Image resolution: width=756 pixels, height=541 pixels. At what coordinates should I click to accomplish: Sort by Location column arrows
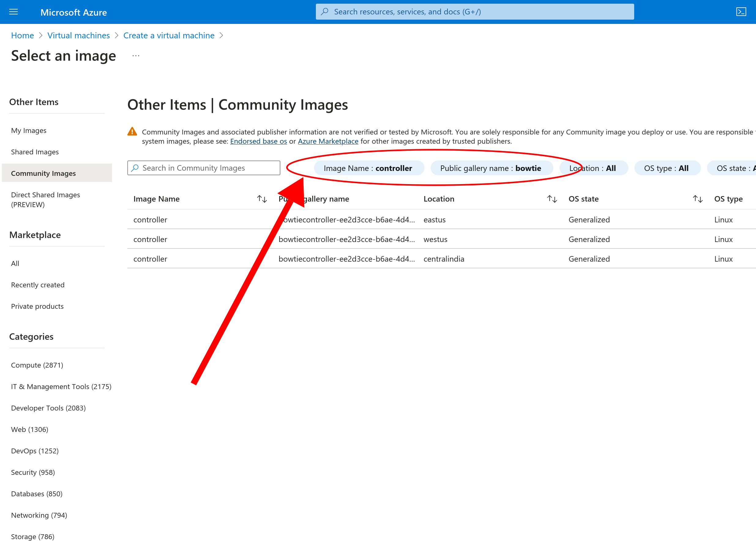tap(552, 199)
